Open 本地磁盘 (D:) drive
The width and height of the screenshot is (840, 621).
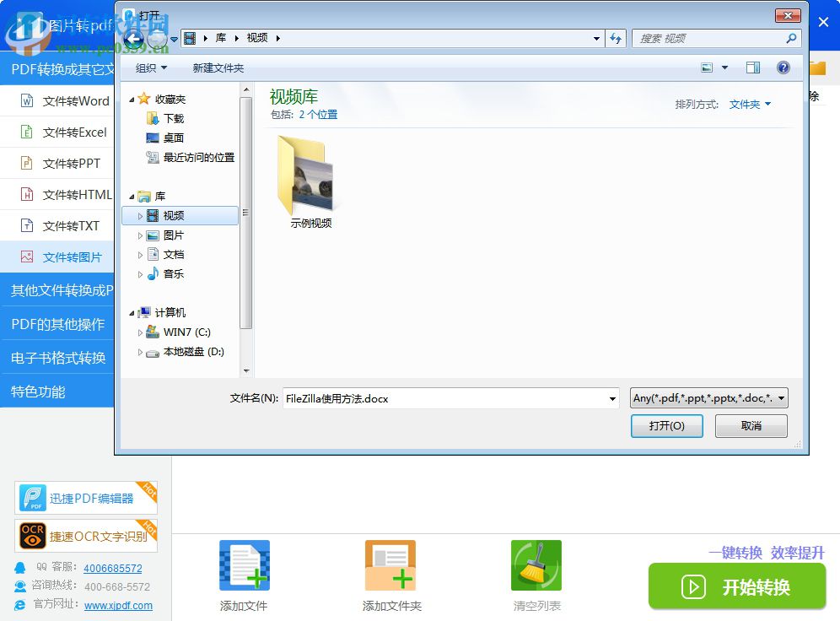tap(193, 352)
